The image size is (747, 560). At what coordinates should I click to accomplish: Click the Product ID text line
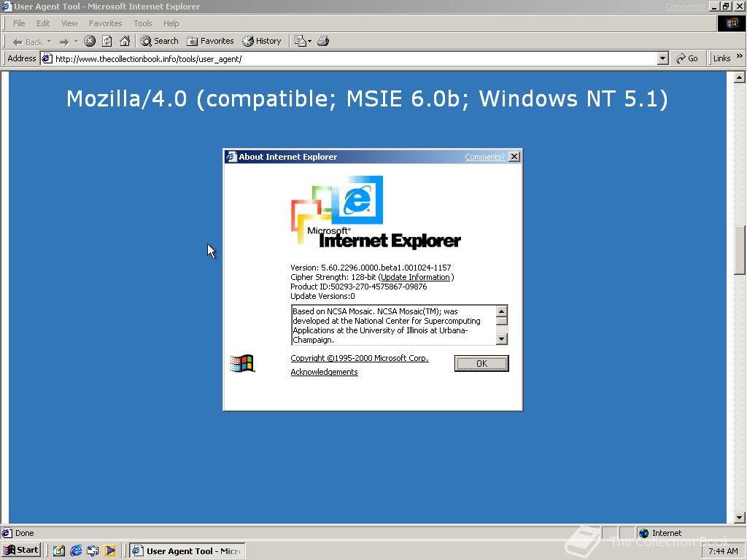(359, 287)
